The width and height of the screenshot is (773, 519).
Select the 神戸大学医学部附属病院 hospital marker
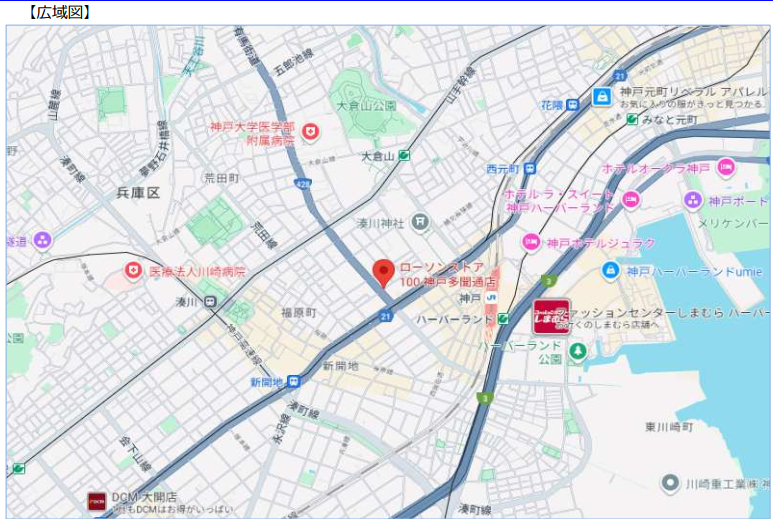(310, 132)
